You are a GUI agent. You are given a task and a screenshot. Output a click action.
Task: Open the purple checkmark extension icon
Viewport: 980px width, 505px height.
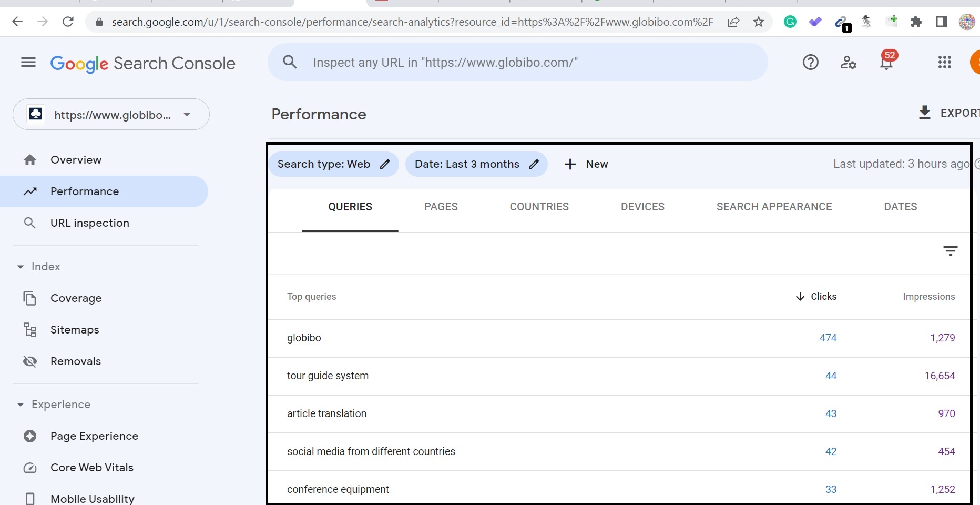pyautogui.click(x=815, y=22)
